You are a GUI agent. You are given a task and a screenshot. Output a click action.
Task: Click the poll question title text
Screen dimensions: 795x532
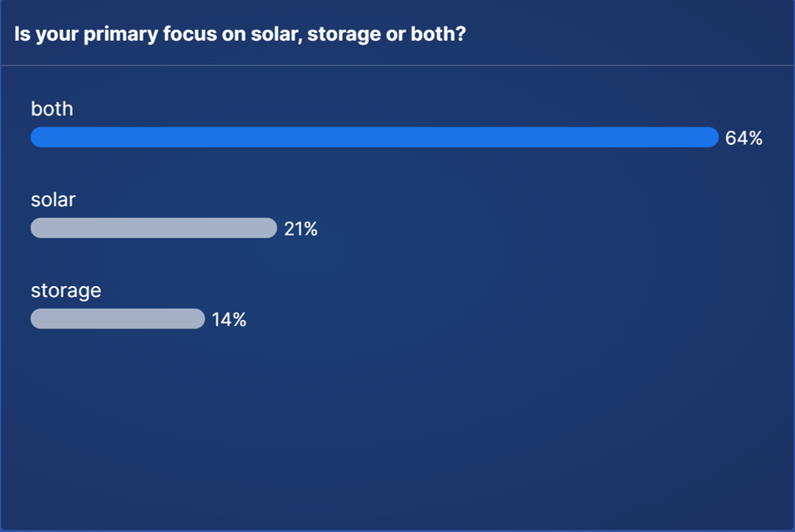[240, 34]
